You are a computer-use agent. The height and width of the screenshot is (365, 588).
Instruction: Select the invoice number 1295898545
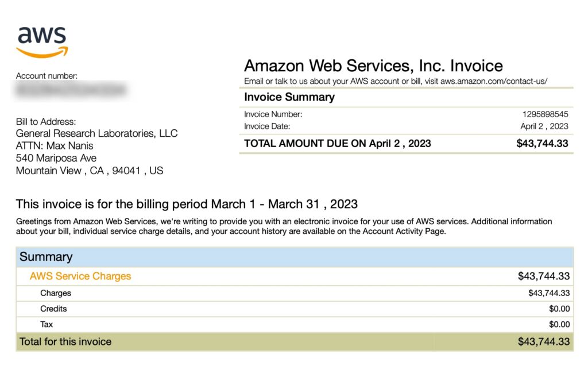[x=545, y=114]
